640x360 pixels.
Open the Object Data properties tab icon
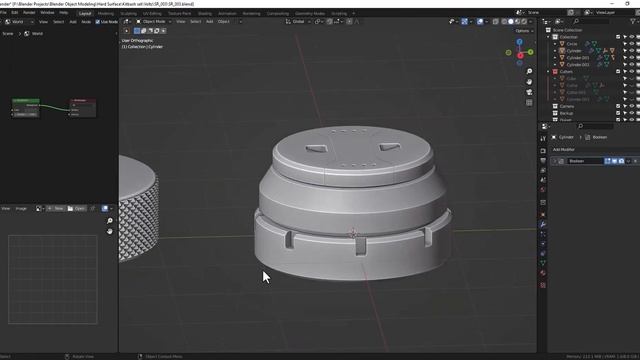543,264
